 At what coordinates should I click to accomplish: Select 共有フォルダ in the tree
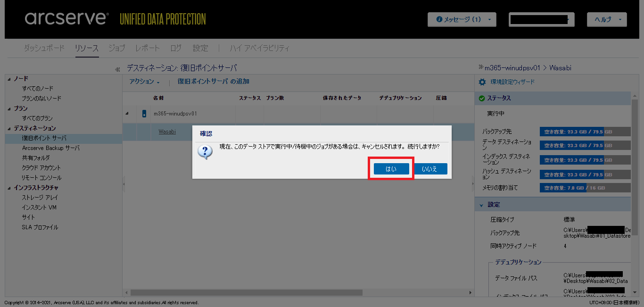pos(36,158)
